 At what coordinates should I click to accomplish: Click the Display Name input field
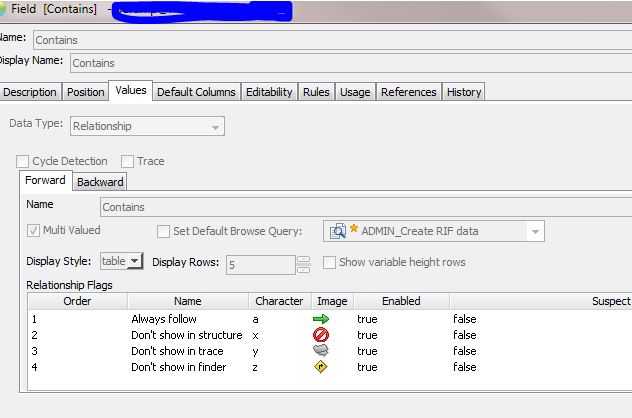[x=351, y=63]
